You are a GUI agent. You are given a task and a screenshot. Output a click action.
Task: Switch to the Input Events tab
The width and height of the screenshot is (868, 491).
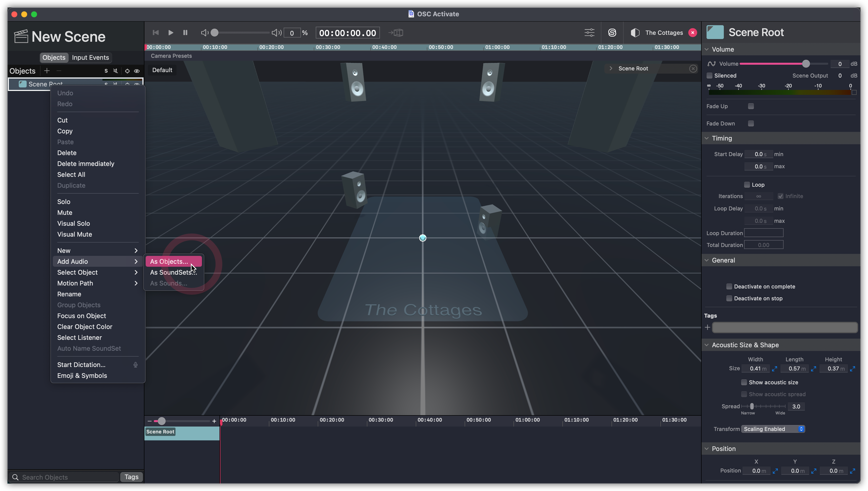coord(90,57)
